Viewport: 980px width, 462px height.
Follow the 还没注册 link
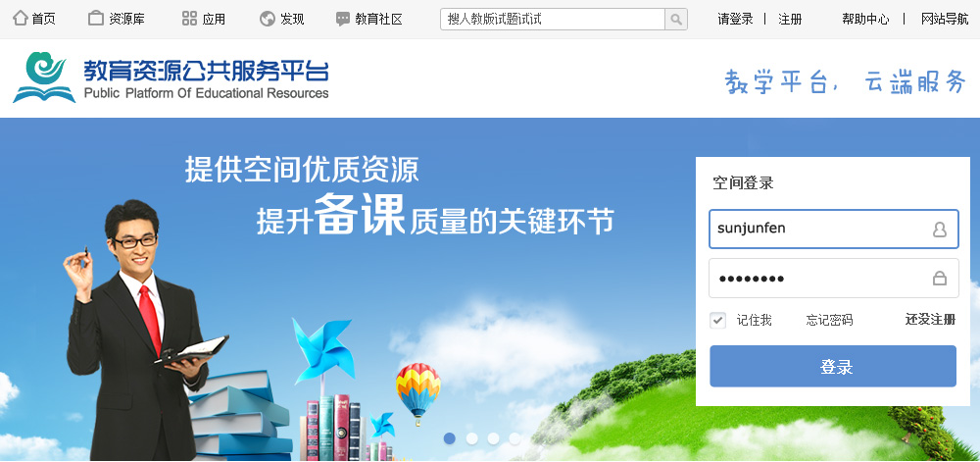pyautogui.click(x=931, y=320)
